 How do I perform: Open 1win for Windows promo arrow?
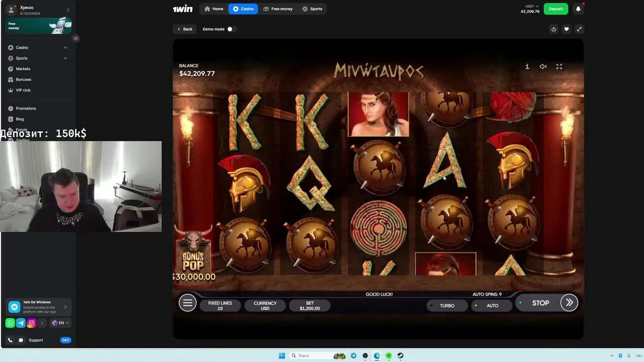click(65, 307)
